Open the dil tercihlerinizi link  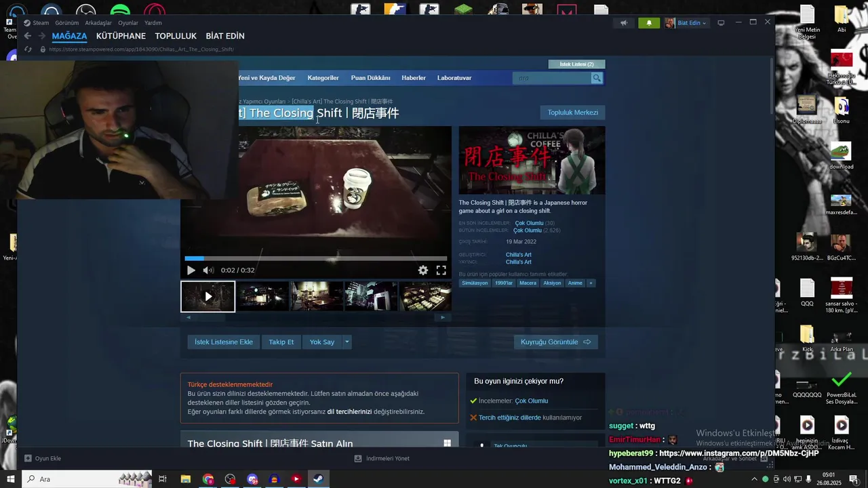[349, 411]
